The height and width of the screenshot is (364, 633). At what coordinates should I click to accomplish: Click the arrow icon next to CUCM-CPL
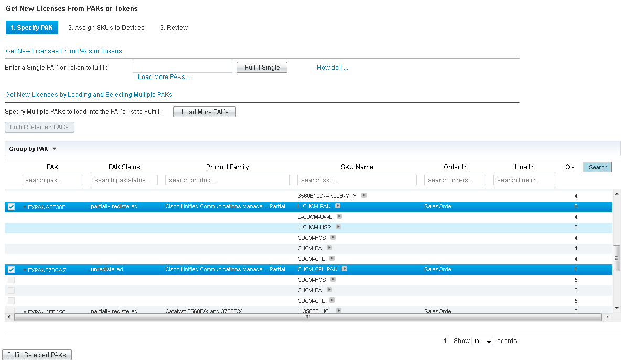(x=332, y=258)
